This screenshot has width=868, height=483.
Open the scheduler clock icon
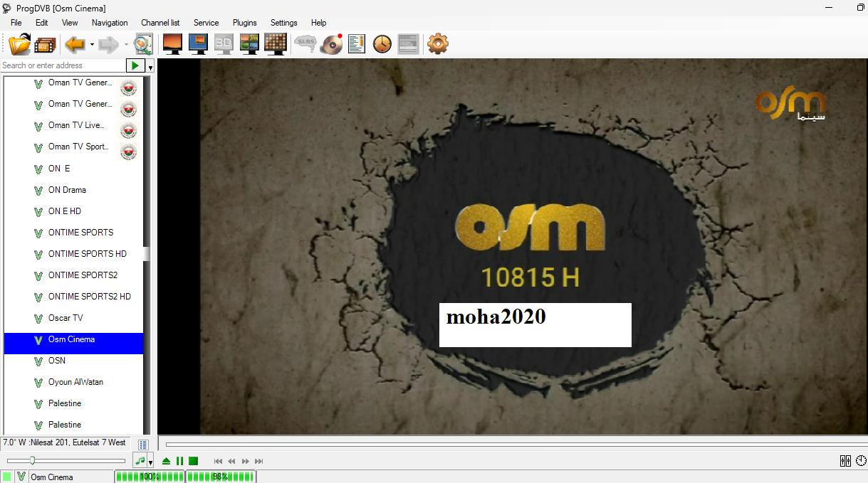pos(382,44)
